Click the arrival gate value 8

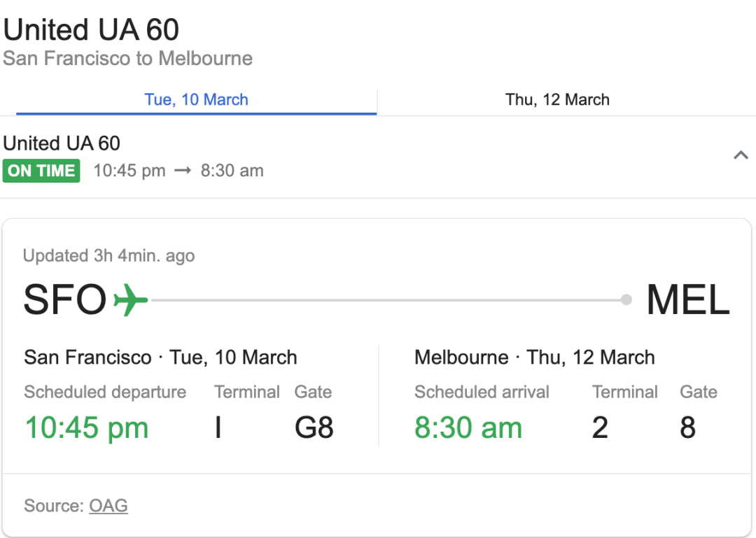point(688,427)
